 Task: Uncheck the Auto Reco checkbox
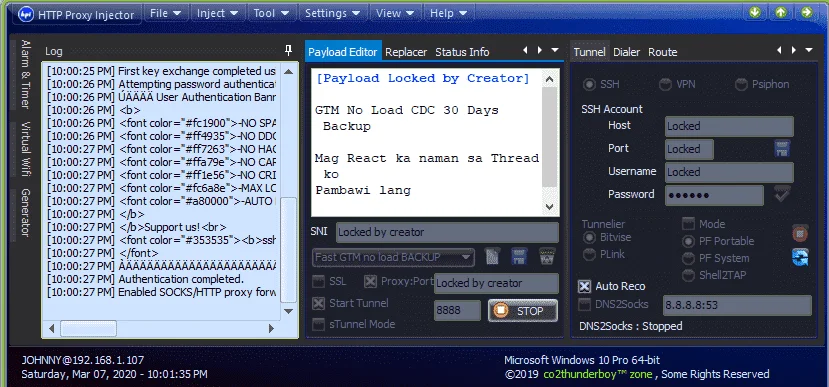pos(584,286)
